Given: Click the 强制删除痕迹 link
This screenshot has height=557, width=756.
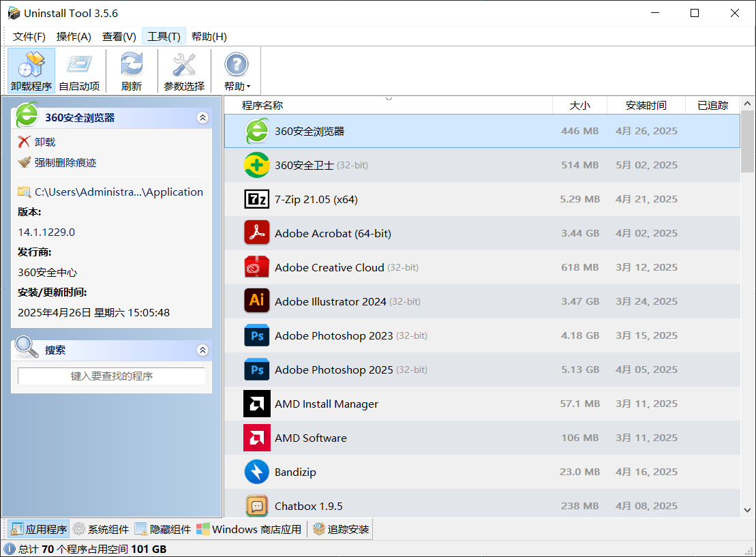Looking at the screenshot, I should (x=65, y=162).
